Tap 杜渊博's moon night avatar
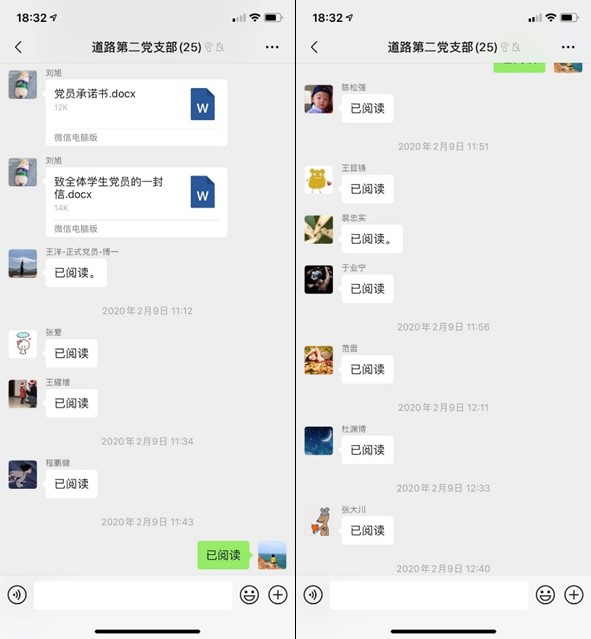 coord(319,441)
